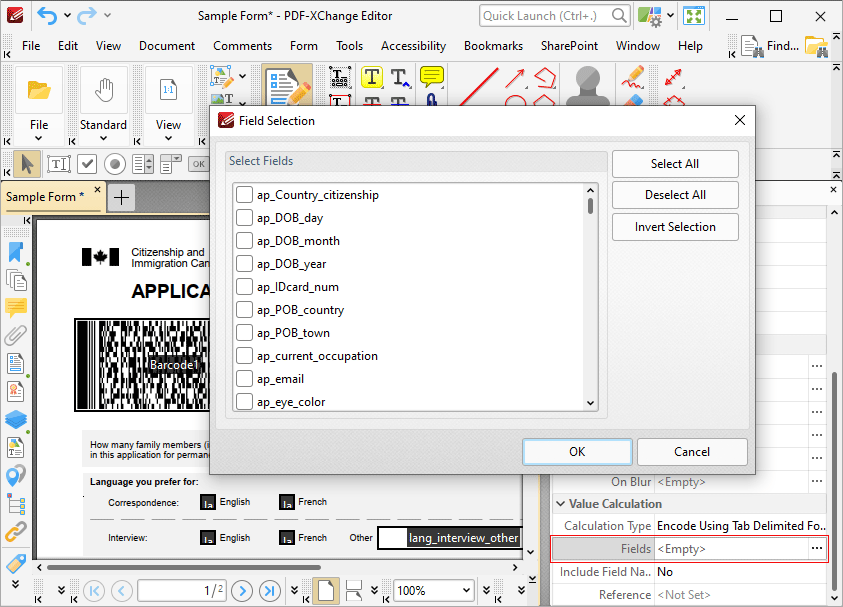This screenshot has height=607, width=843.
Task: Open the Accessibility menu
Action: pyautogui.click(x=413, y=46)
